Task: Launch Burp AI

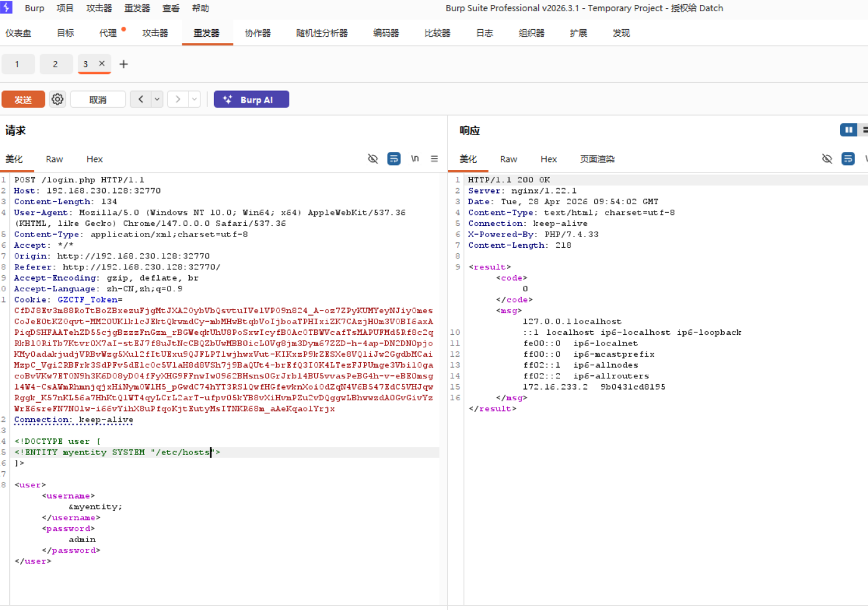Action: coord(251,100)
